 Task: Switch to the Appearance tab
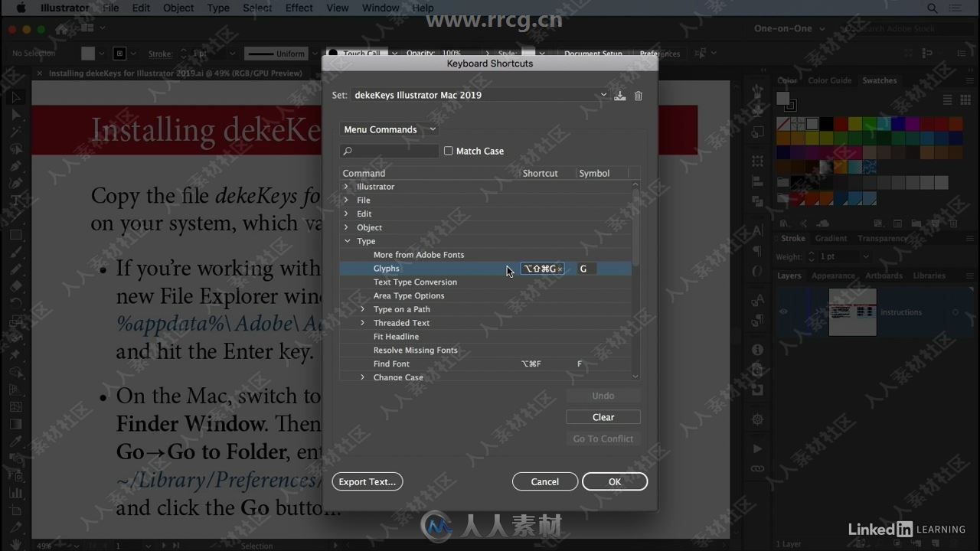pyautogui.click(x=834, y=275)
